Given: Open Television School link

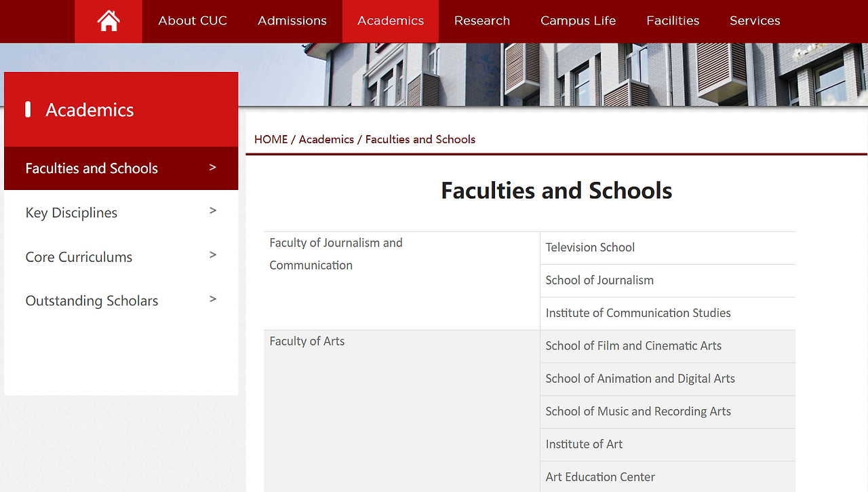Looking at the screenshot, I should (590, 248).
